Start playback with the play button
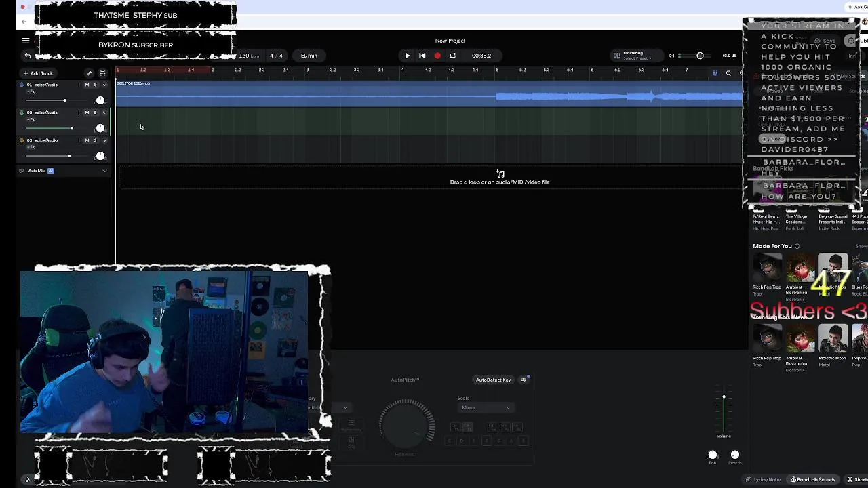This screenshot has width=868, height=488. (x=407, y=56)
